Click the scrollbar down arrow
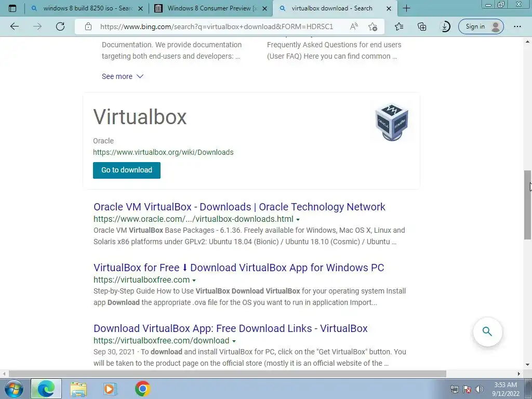 [x=528, y=365]
